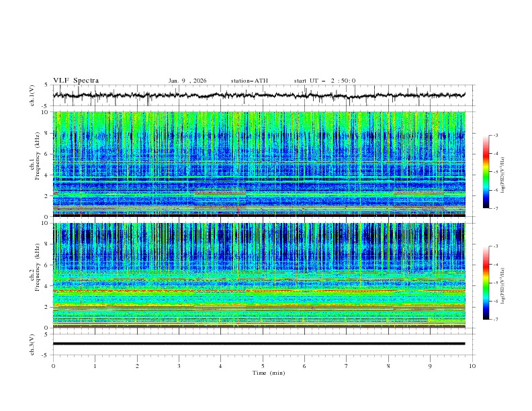Click the "6" kHz tick on ch.2 frequency axis
The image size is (532, 411).
coord(48,265)
